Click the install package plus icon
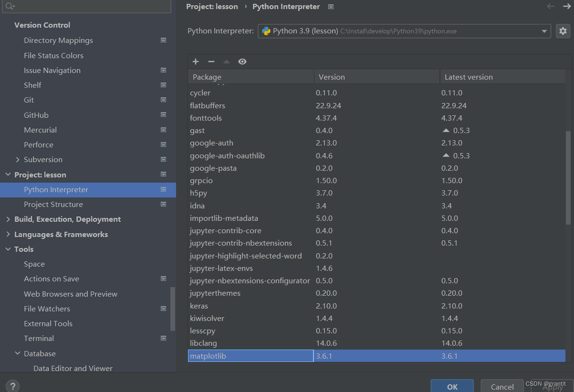 point(196,62)
